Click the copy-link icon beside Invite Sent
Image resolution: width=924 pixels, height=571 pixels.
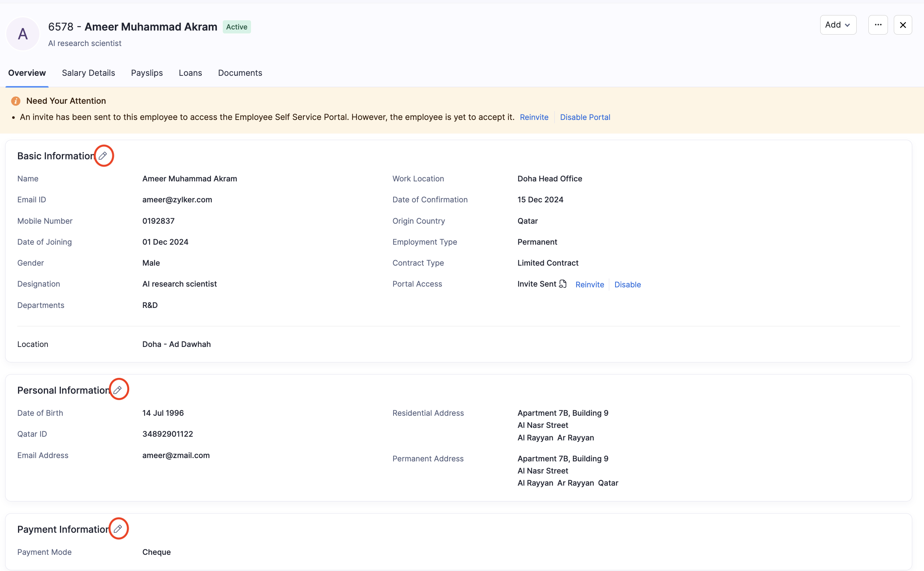[563, 284]
